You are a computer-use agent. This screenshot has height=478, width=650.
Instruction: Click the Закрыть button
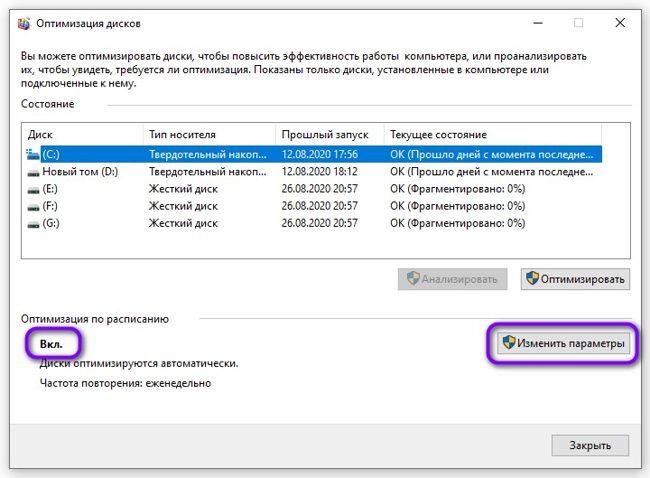pyautogui.click(x=590, y=445)
